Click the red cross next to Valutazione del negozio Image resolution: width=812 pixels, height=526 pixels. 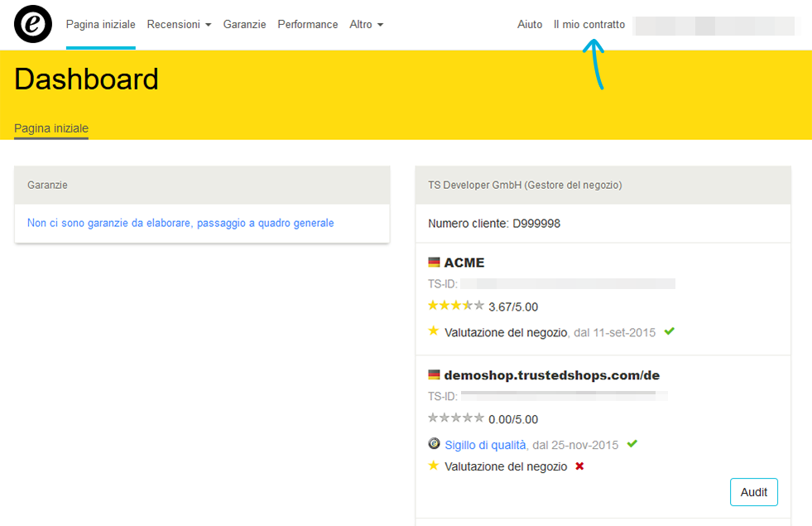tap(579, 466)
